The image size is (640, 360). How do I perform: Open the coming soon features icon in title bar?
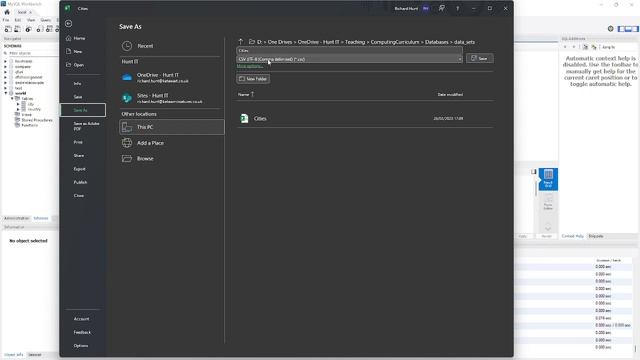coord(442,8)
